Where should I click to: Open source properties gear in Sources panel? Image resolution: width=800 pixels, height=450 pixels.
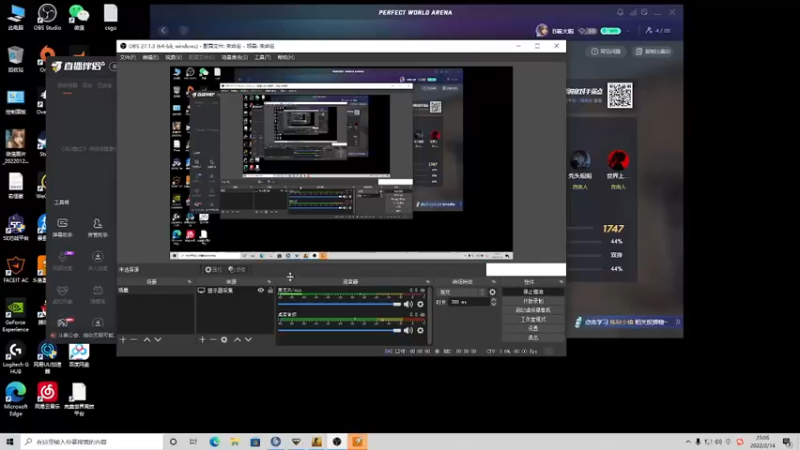(x=224, y=339)
